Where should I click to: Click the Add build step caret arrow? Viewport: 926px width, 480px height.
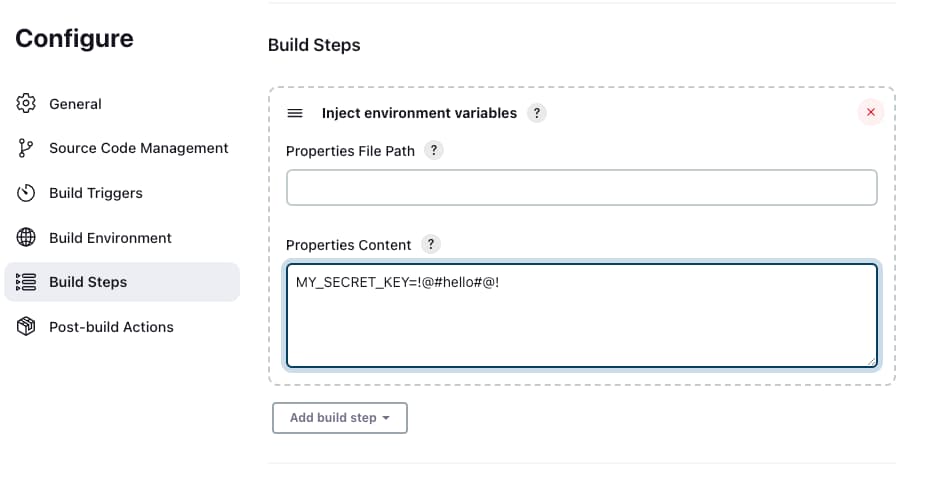386,418
